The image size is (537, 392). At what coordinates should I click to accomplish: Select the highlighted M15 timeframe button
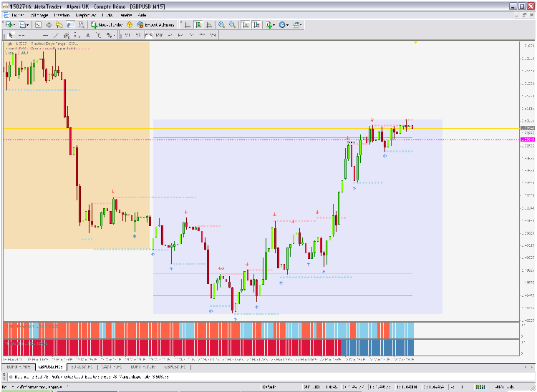[x=149, y=35]
